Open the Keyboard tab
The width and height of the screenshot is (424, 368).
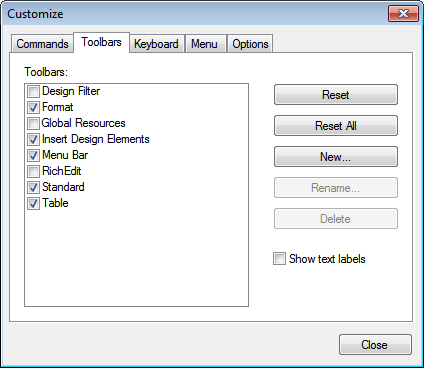click(156, 44)
